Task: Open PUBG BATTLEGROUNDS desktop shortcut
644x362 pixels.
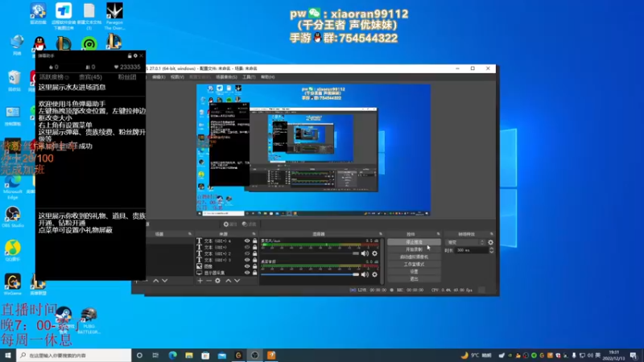Action: [x=89, y=320]
